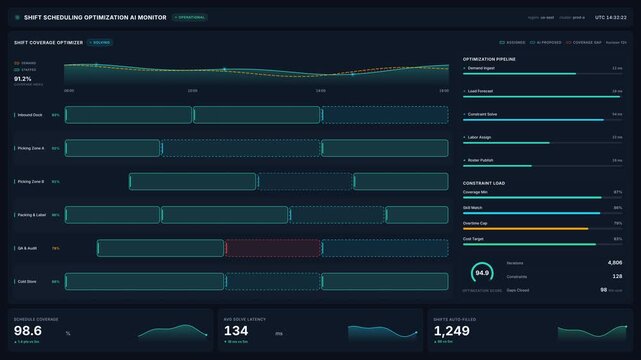The image size is (641, 360).
Task: Click the Cost Target constraint load bar
Action: pyautogui.click(x=542, y=244)
